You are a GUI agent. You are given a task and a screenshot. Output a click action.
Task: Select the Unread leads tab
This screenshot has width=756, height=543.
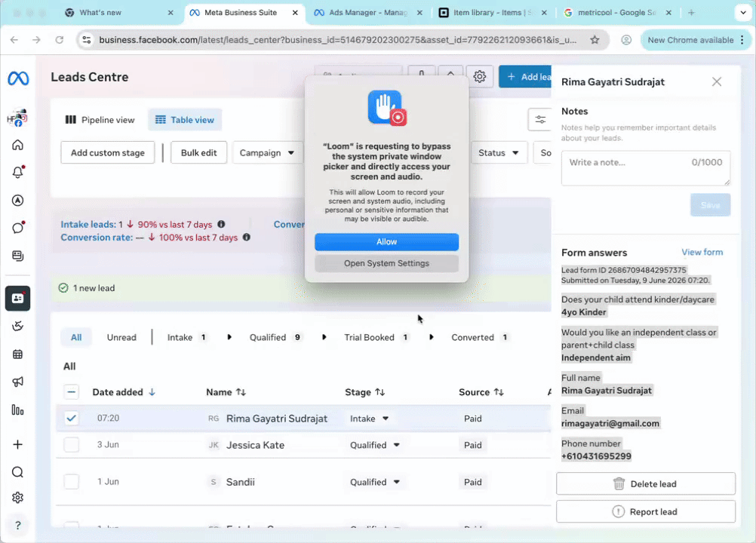click(121, 337)
